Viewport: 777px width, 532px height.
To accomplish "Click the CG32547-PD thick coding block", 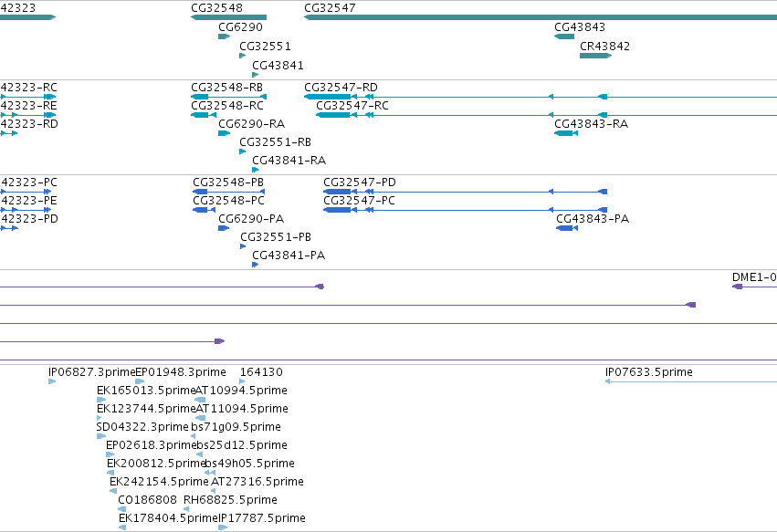I will coord(337,192).
